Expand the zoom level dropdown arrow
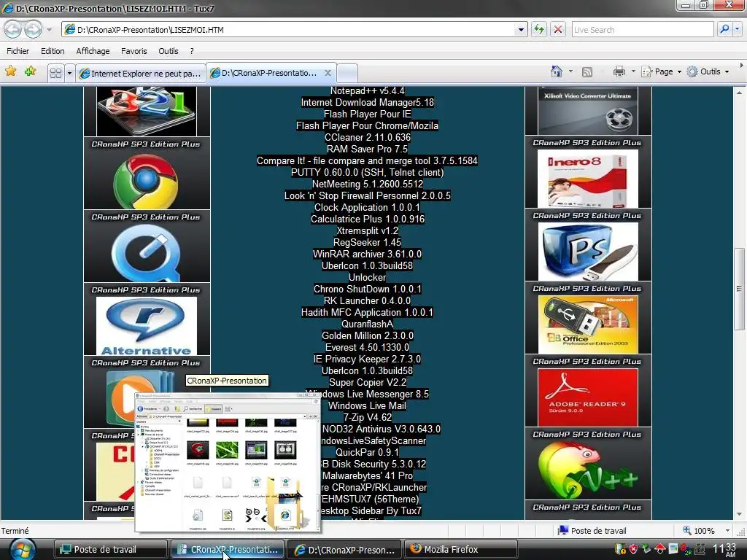This screenshot has width=747, height=560. 727,531
